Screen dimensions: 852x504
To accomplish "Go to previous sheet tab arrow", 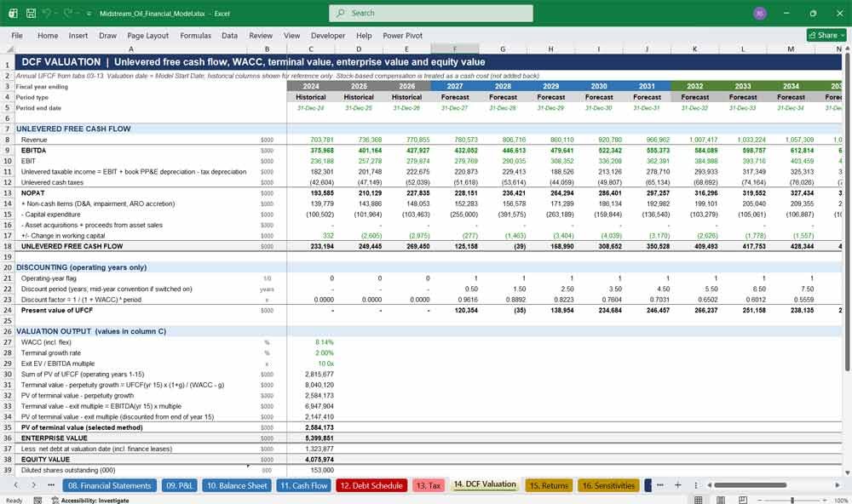I will [16, 485].
